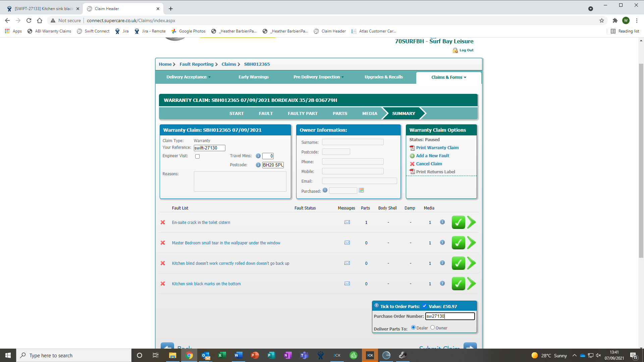Delete the En-suite toilet cistern fault
This screenshot has height=362, width=644.
coord(163,222)
